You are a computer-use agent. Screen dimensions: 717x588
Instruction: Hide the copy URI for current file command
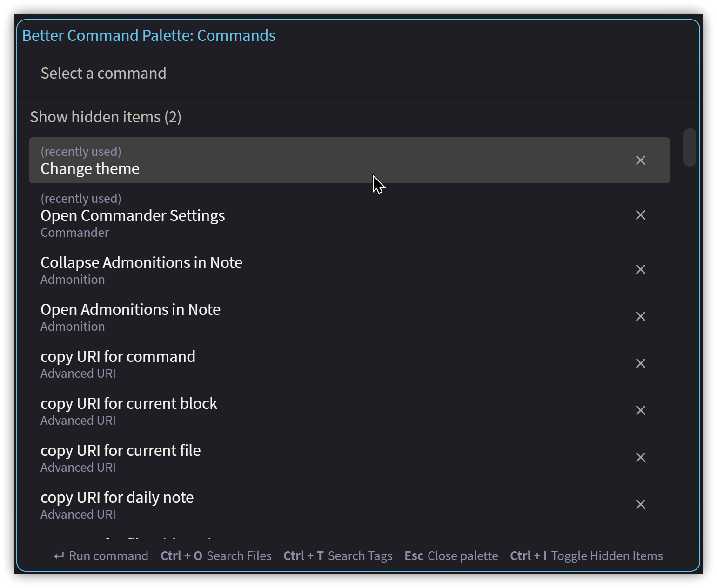click(x=641, y=457)
